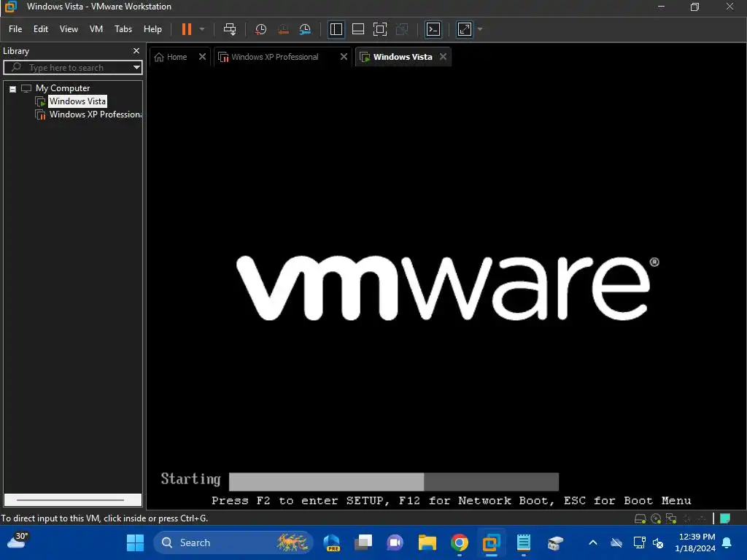This screenshot has width=747, height=560.
Task: Open File Explorer from taskbar
Action: coord(427,542)
